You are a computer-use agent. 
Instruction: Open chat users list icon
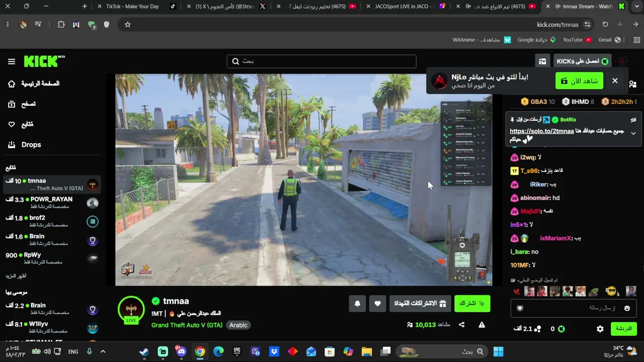point(632,84)
